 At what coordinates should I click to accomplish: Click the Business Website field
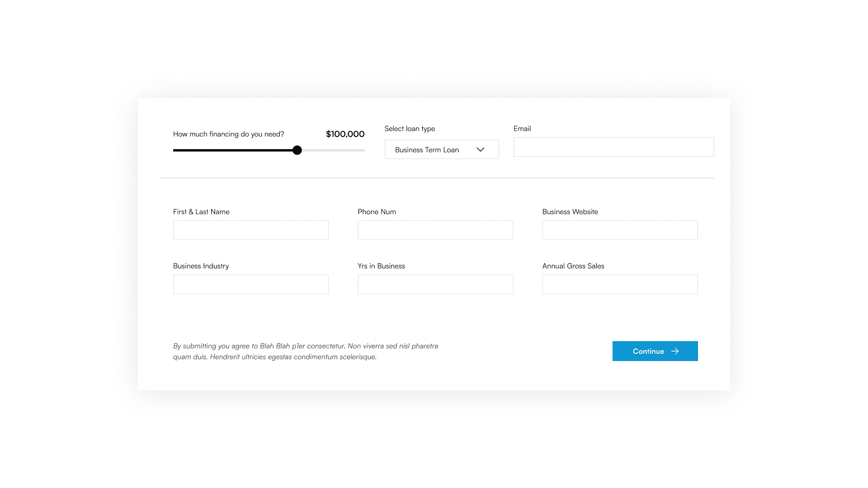[619, 230]
